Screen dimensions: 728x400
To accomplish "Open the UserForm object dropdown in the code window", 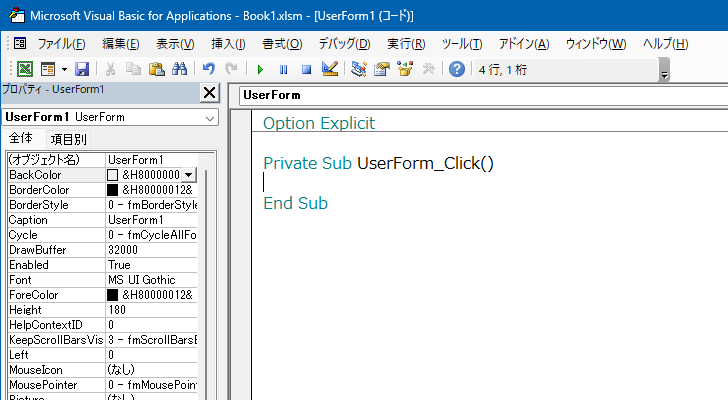I will [483, 95].
